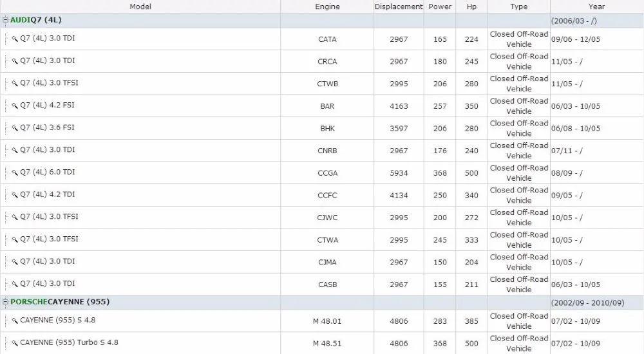This screenshot has width=644, height=354.
Task: Click the Model column header
Action: click(140, 6)
